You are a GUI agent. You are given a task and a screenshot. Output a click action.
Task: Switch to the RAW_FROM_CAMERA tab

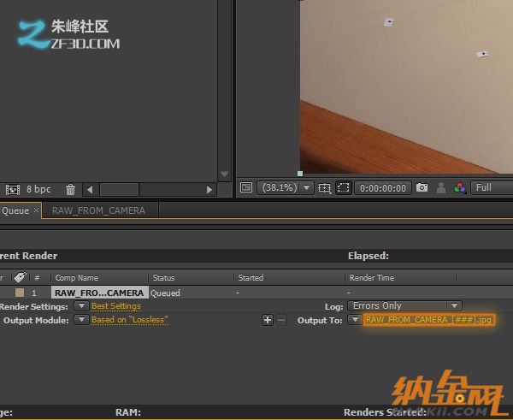point(98,210)
